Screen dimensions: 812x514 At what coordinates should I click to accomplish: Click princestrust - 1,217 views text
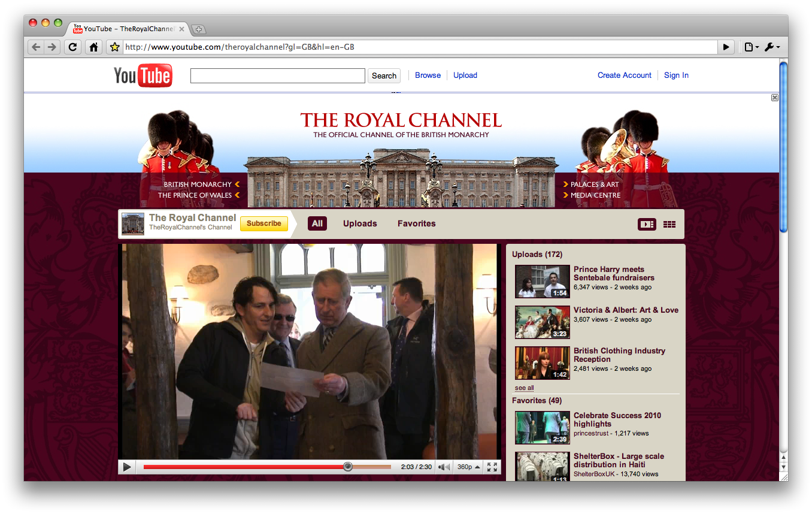[611, 434]
